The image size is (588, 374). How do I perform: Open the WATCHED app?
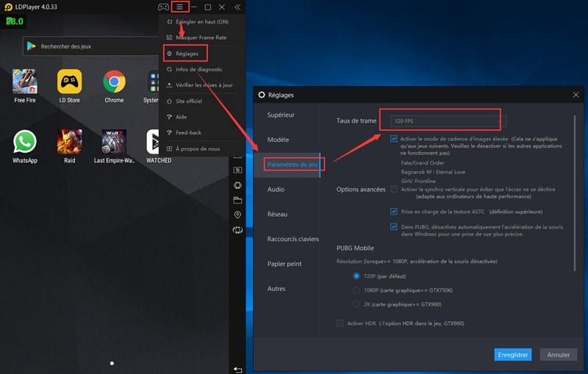[x=159, y=146]
